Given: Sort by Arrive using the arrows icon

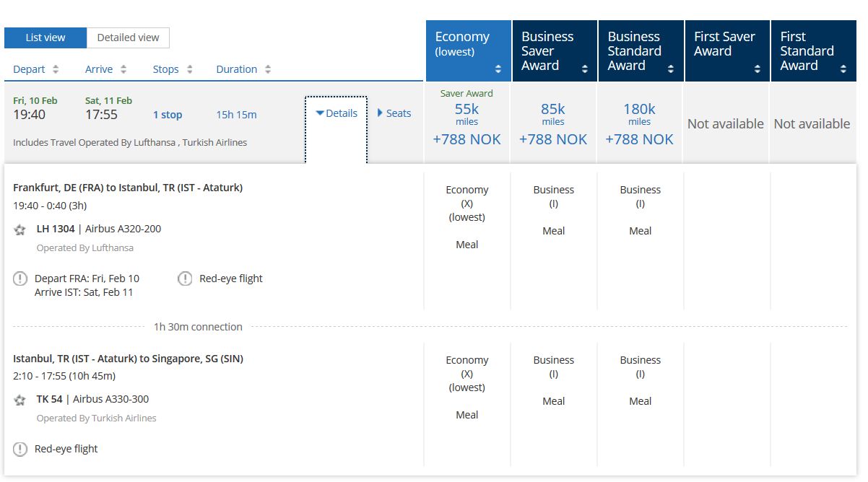Looking at the screenshot, I should point(123,69).
